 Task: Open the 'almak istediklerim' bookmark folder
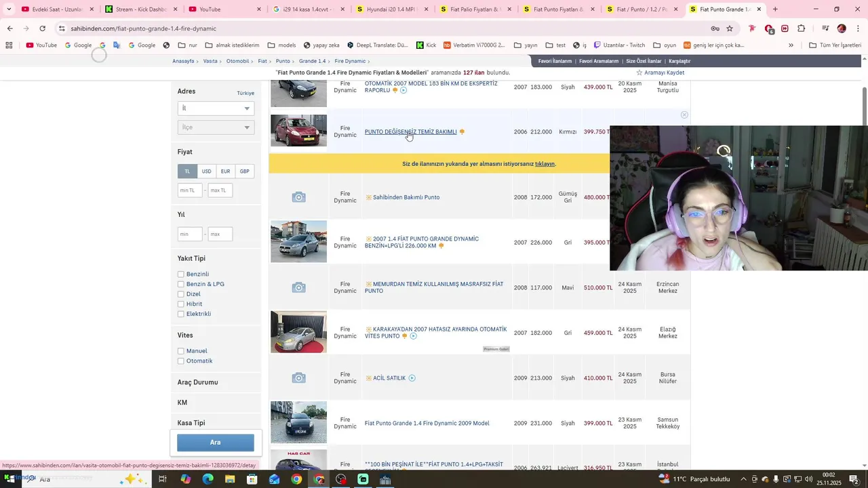(x=231, y=45)
